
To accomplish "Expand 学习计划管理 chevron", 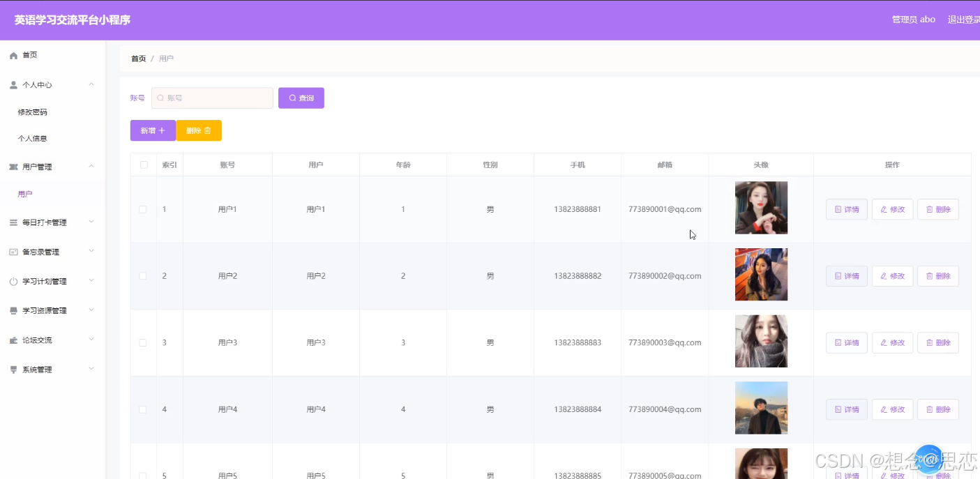I will coord(91,281).
